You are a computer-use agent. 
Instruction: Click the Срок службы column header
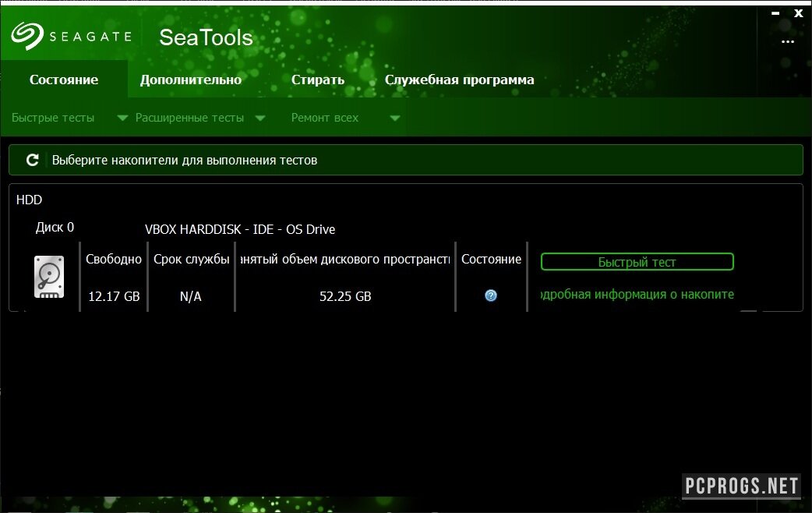[191, 259]
